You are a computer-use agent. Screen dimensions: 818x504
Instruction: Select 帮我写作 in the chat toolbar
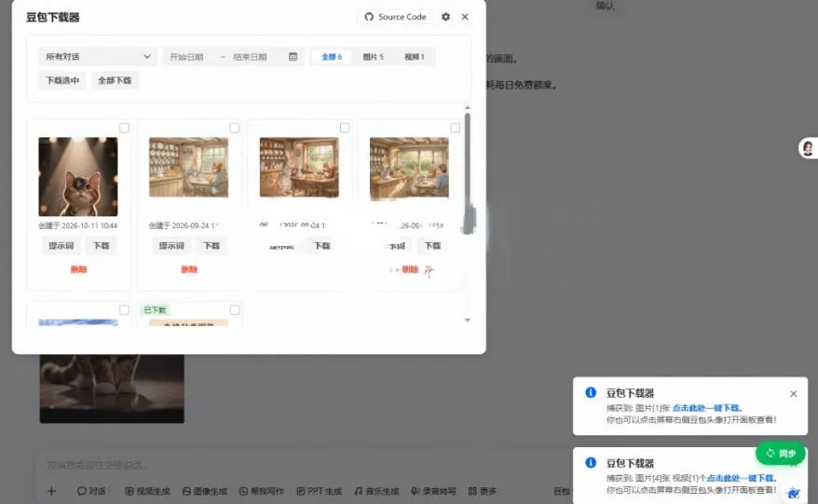[262, 491]
